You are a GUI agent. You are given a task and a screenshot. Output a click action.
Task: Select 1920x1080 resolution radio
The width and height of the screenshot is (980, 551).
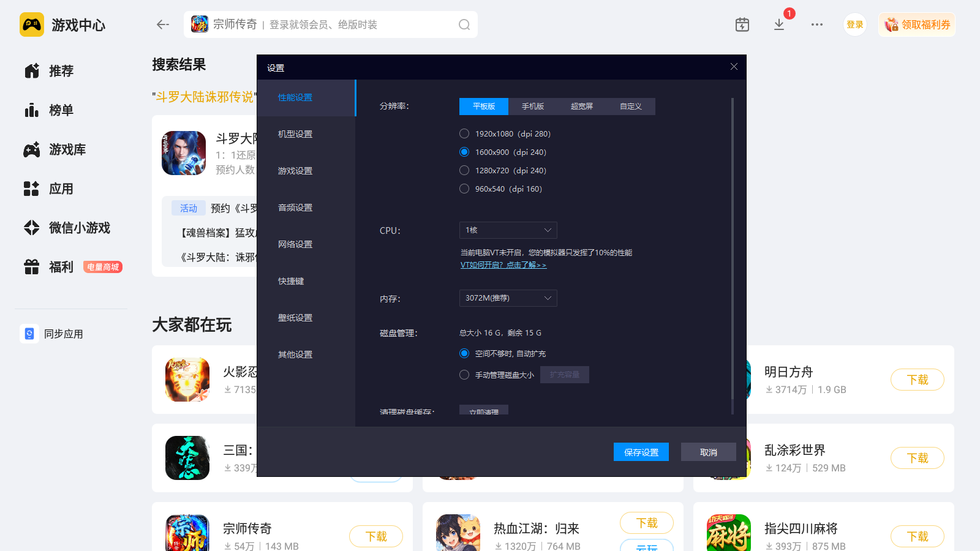coord(464,133)
